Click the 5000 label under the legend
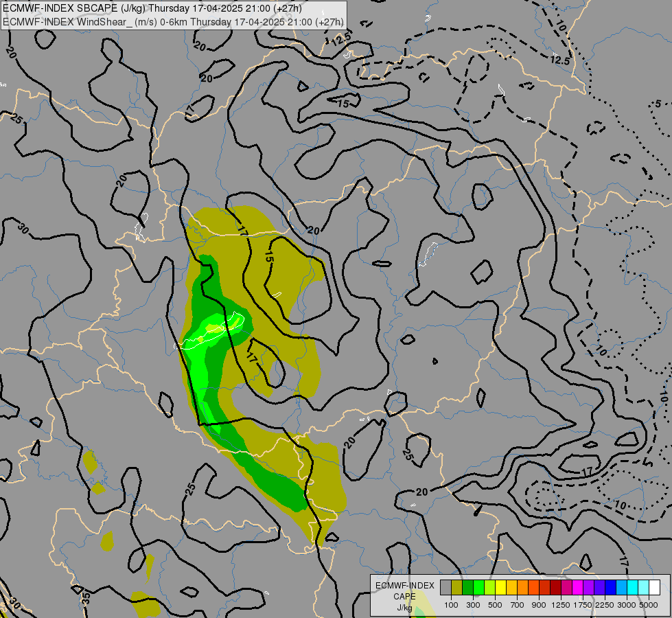The image size is (672, 618). click(x=649, y=605)
